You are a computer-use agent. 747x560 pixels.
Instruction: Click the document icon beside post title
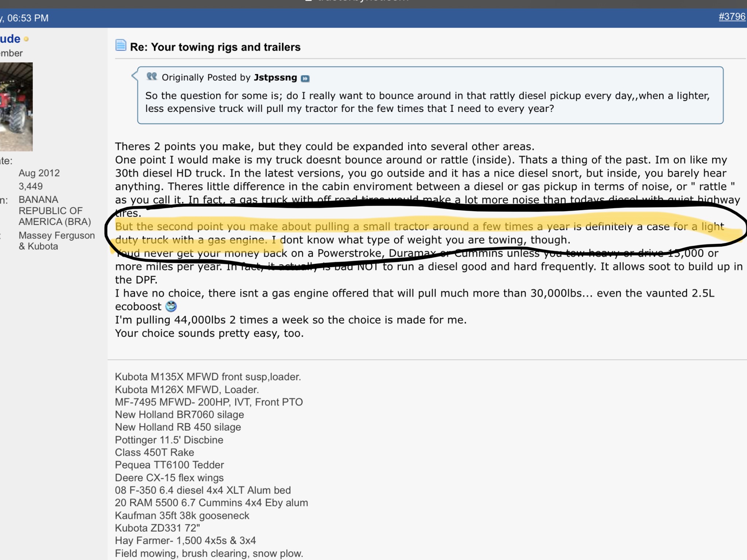(121, 46)
